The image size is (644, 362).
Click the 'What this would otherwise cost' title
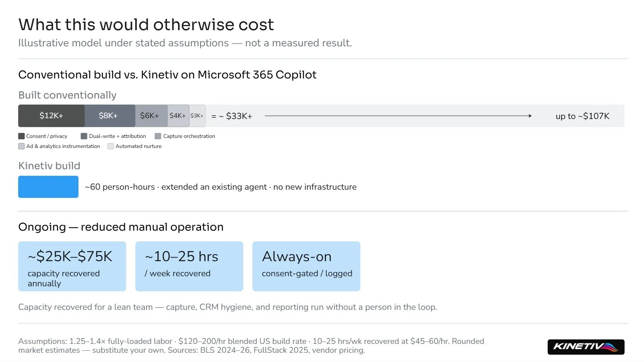click(x=146, y=25)
